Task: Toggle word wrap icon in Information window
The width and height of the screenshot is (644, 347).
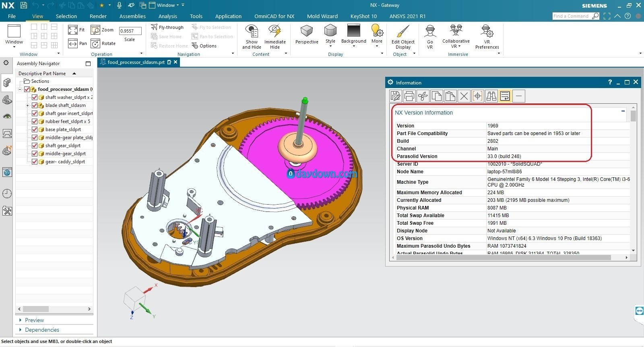Action: tap(505, 96)
